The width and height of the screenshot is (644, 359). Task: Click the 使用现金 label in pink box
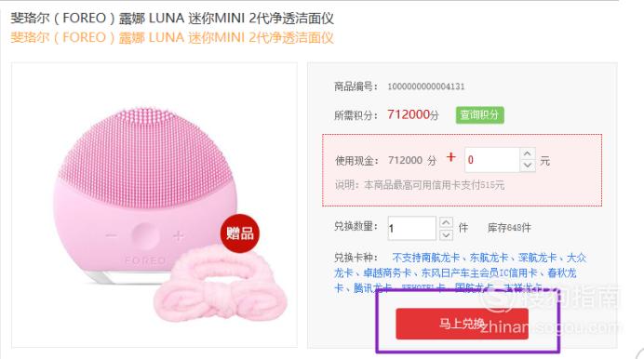point(356,160)
